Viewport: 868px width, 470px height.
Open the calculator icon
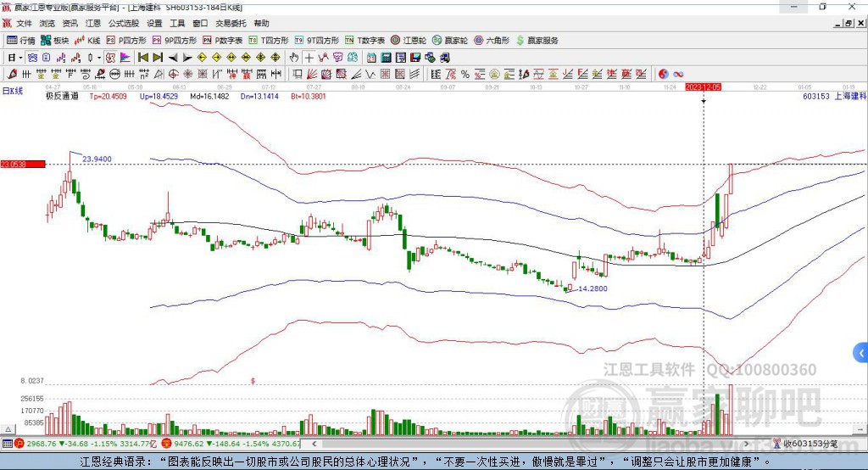click(386, 58)
